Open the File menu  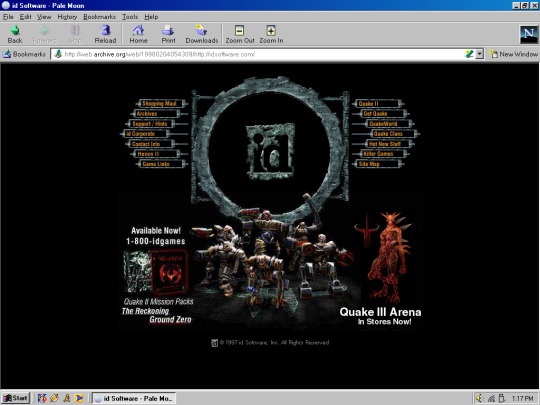(x=8, y=17)
